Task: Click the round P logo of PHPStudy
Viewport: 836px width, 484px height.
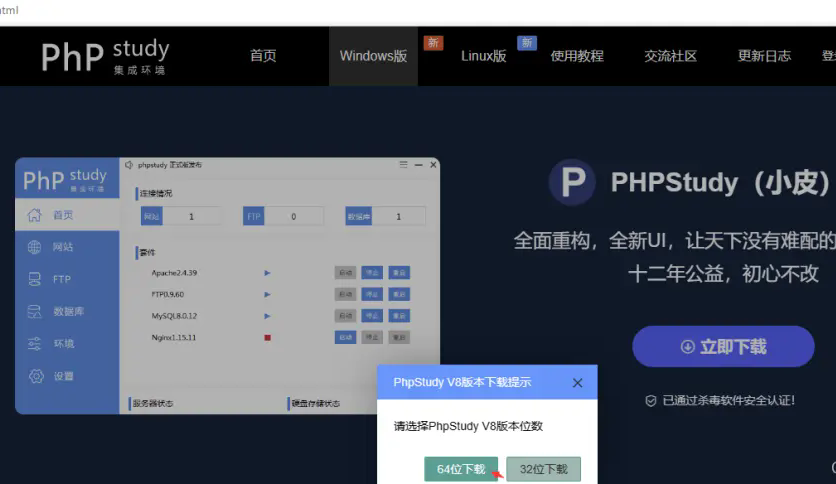Action: click(572, 182)
